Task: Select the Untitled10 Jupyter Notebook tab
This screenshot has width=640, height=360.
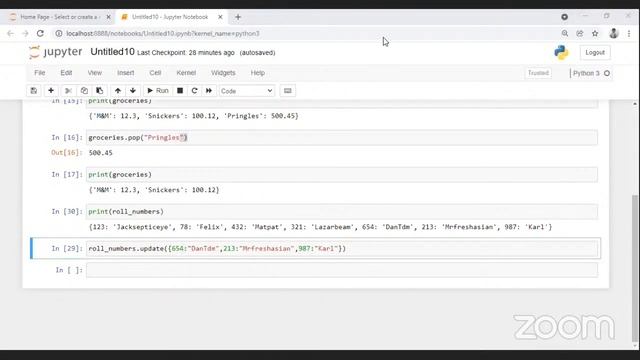Action: (170, 17)
